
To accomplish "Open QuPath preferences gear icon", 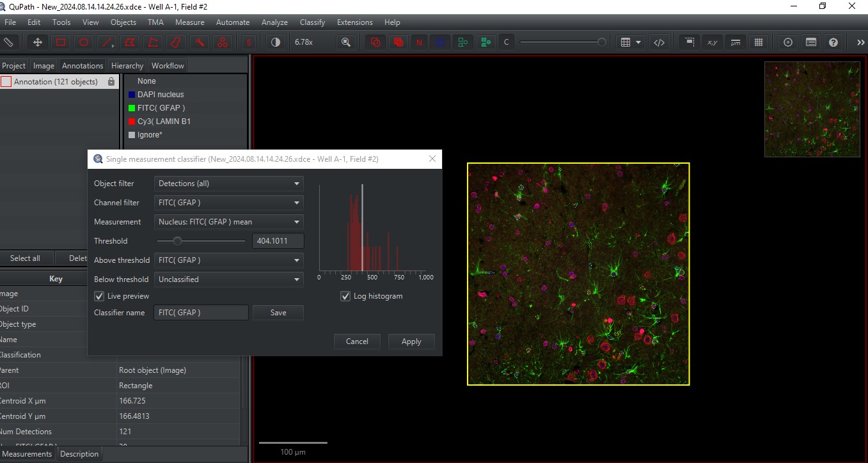I will coord(787,42).
